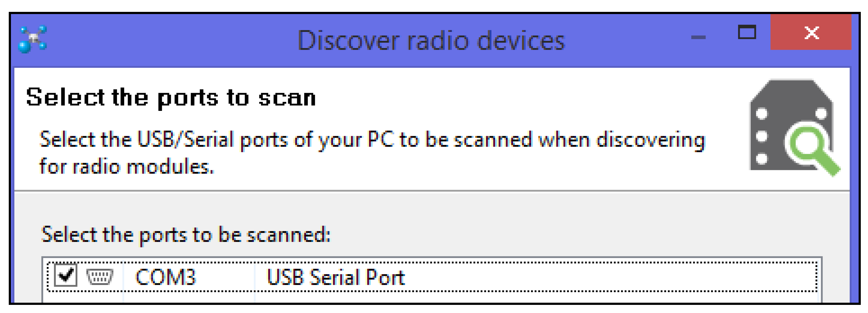Maximize the Discover radio devices dialog
Screen dimensions: 868x313
[747, 33]
